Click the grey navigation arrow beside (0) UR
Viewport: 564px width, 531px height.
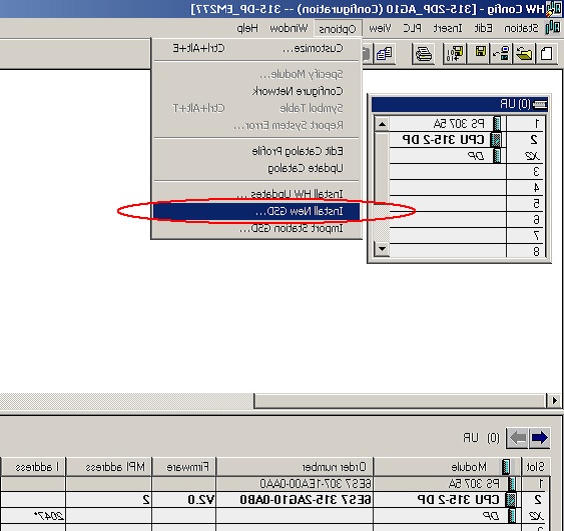[x=518, y=438]
